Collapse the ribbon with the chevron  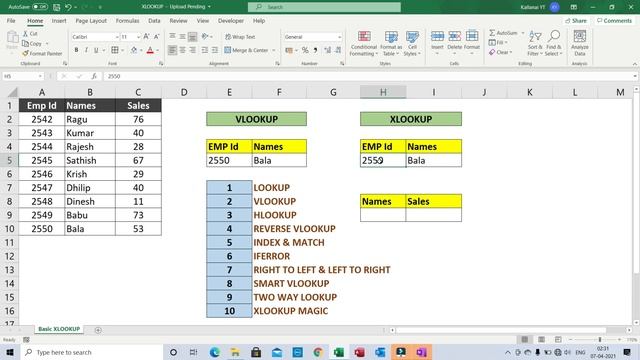click(635, 64)
